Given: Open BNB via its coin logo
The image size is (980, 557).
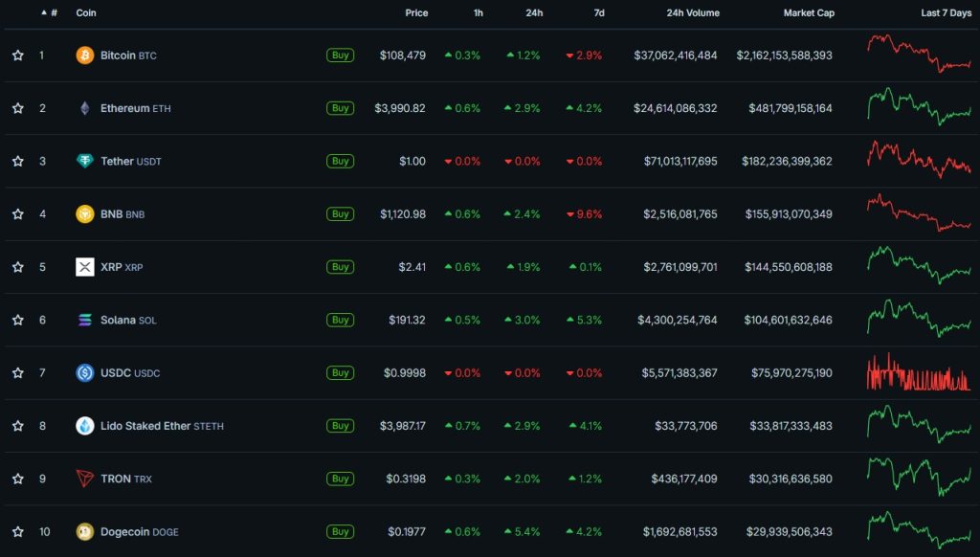Looking at the screenshot, I should tap(86, 213).
